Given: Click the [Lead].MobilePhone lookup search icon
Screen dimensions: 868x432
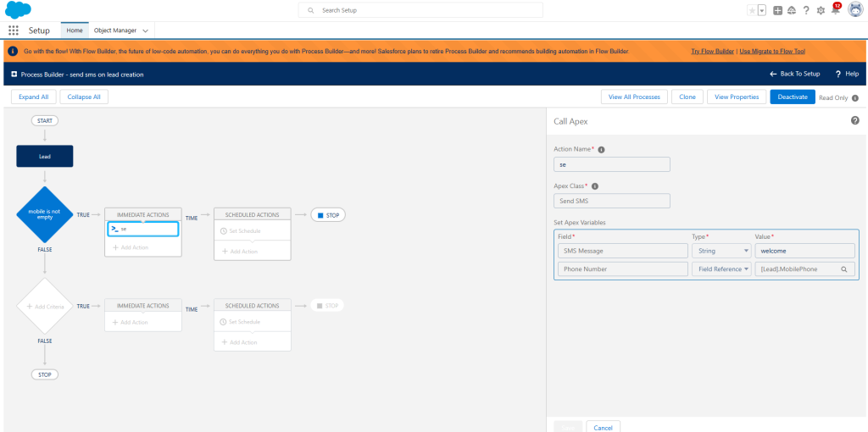Looking at the screenshot, I should coord(844,269).
